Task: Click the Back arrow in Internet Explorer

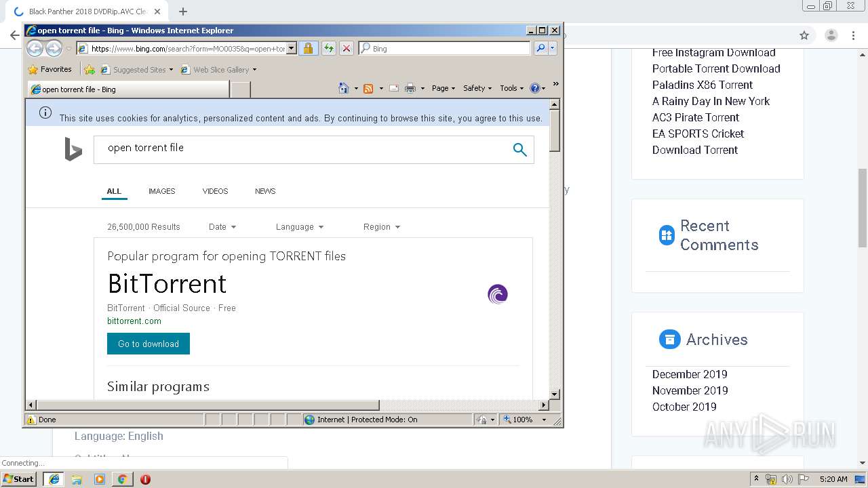Action: point(35,48)
